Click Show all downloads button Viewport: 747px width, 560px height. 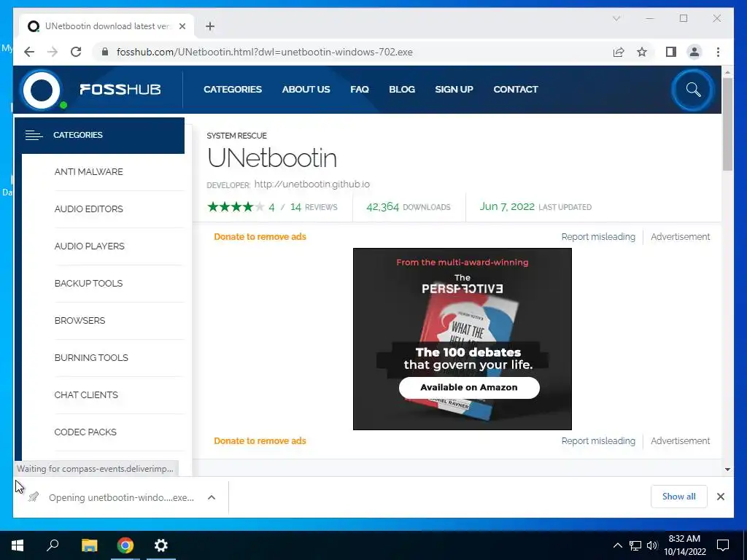(x=679, y=497)
